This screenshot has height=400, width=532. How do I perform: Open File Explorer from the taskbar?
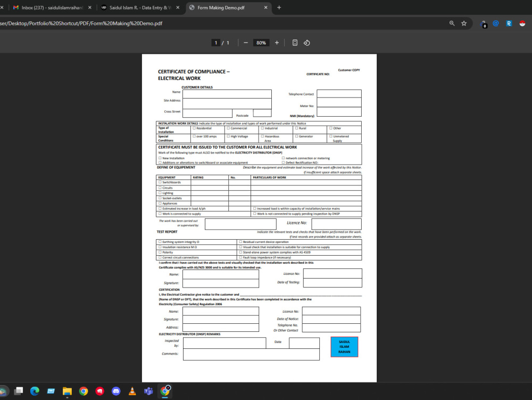click(67, 391)
